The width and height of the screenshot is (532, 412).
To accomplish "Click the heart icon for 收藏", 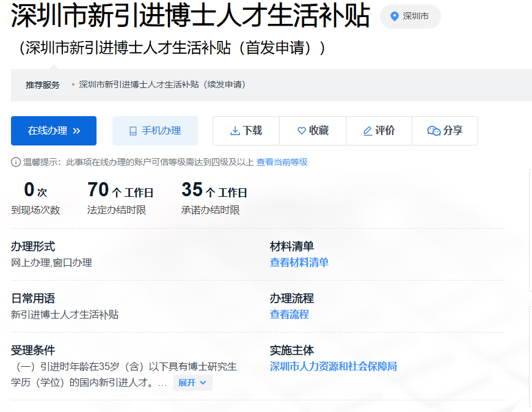I will click(302, 131).
